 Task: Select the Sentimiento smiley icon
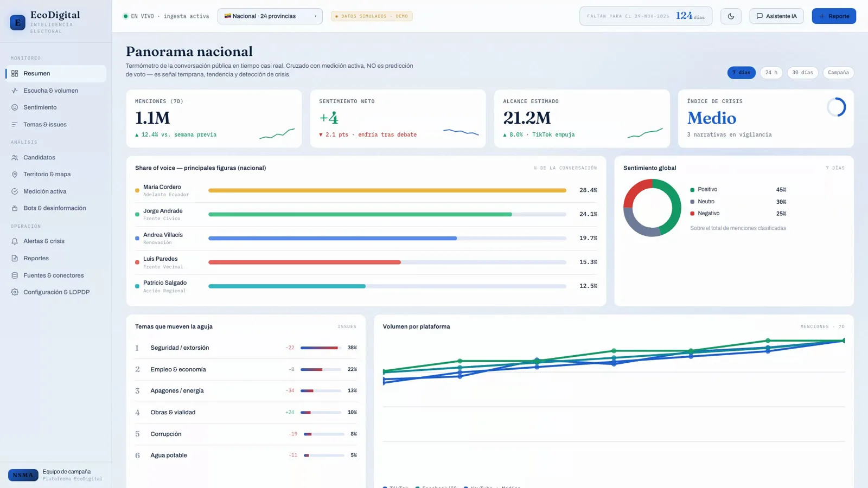15,107
